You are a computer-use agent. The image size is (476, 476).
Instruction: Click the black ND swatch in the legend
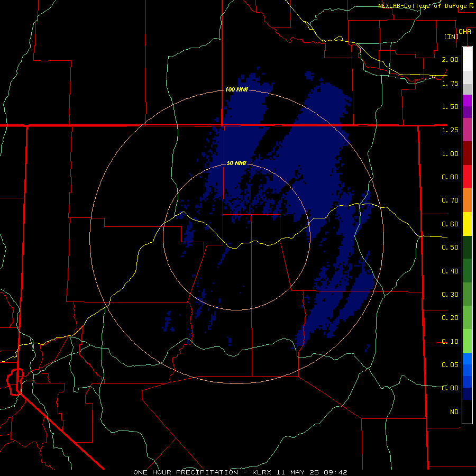(467, 411)
